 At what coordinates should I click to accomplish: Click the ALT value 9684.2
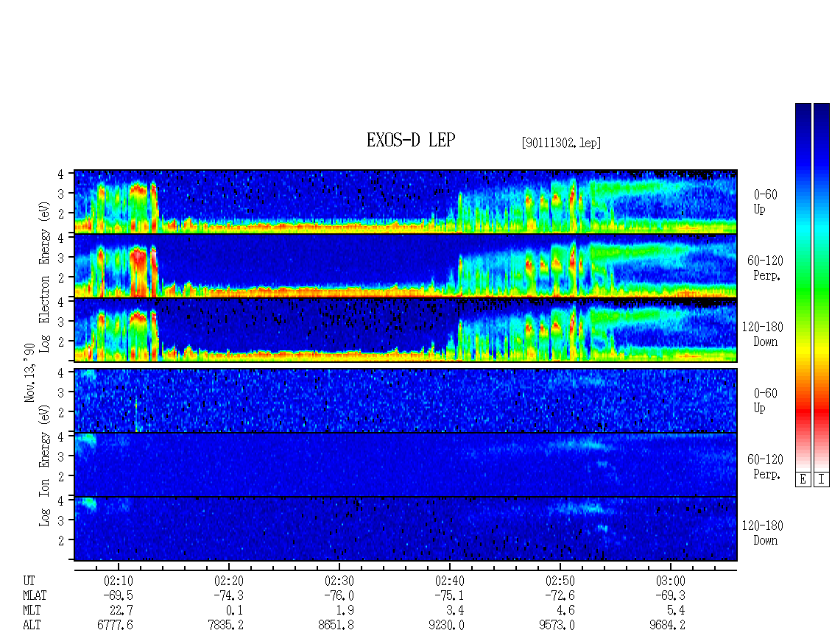[667, 626]
